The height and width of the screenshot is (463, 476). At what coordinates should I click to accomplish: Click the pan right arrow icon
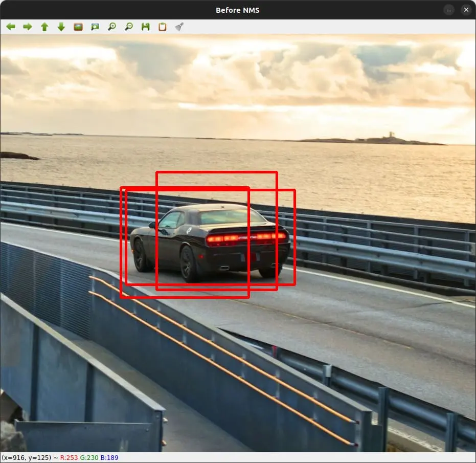coord(27,27)
